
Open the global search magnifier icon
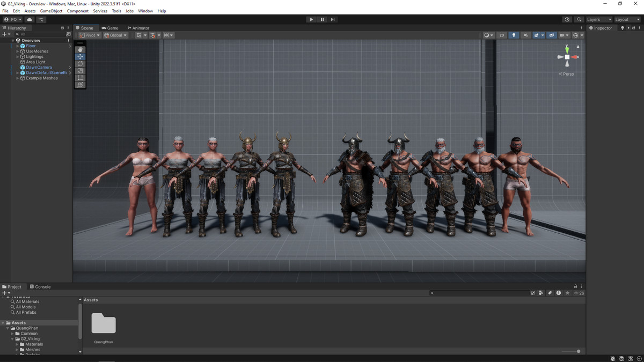[579, 19]
